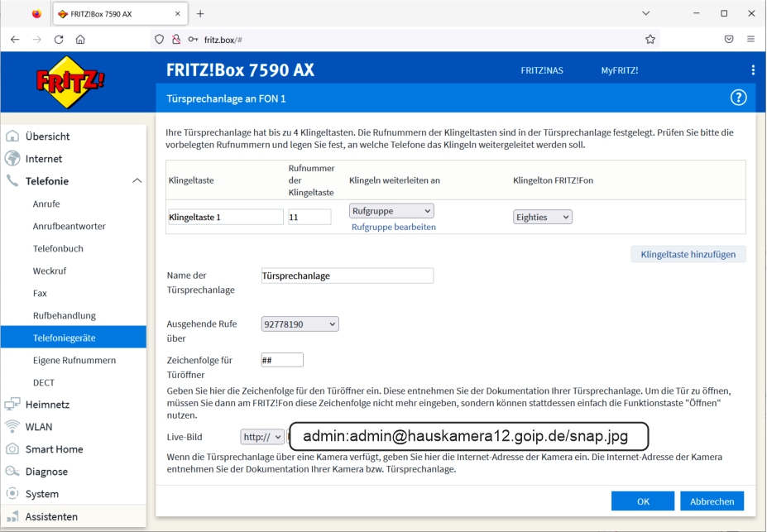Bookmark this page with star icon

(x=650, y=39)
